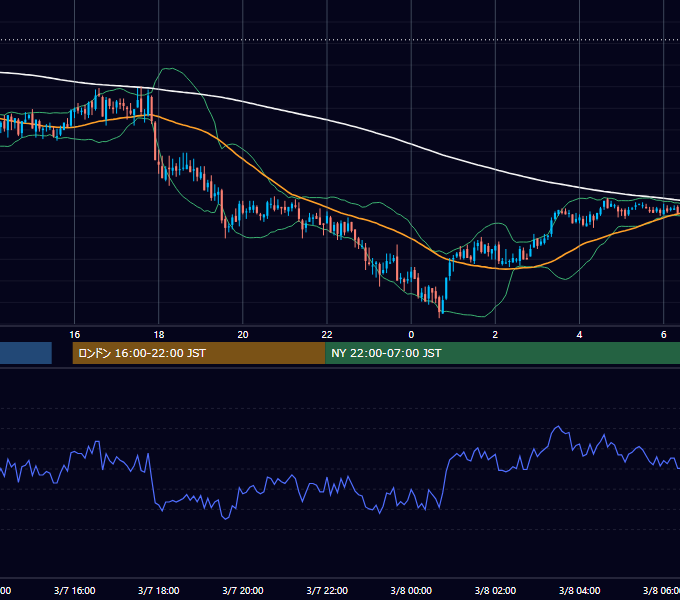
Task: Click the '3/7 20:00' date label
Action: point(243,590)
